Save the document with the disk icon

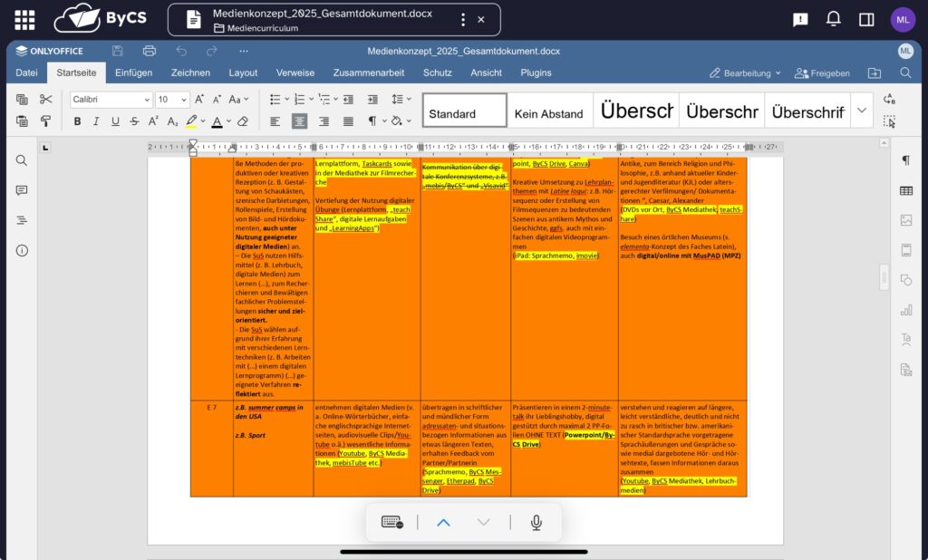(117, 51)
